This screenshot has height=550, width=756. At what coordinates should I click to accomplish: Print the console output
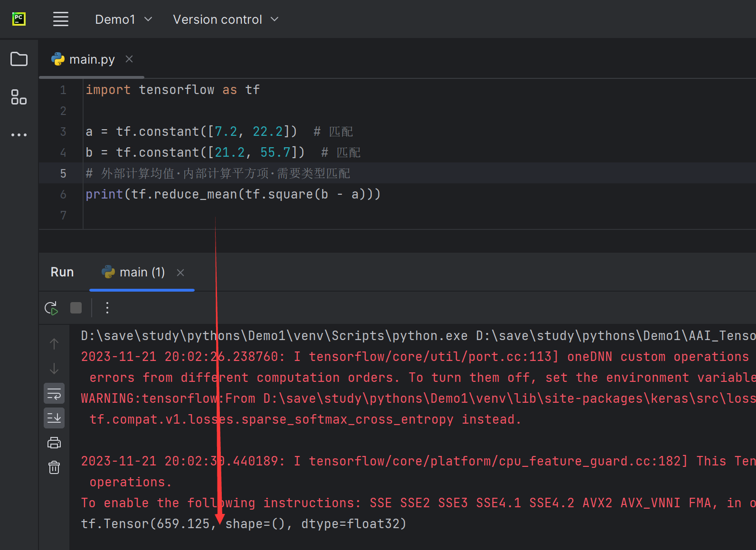click(x=54, y=443)
